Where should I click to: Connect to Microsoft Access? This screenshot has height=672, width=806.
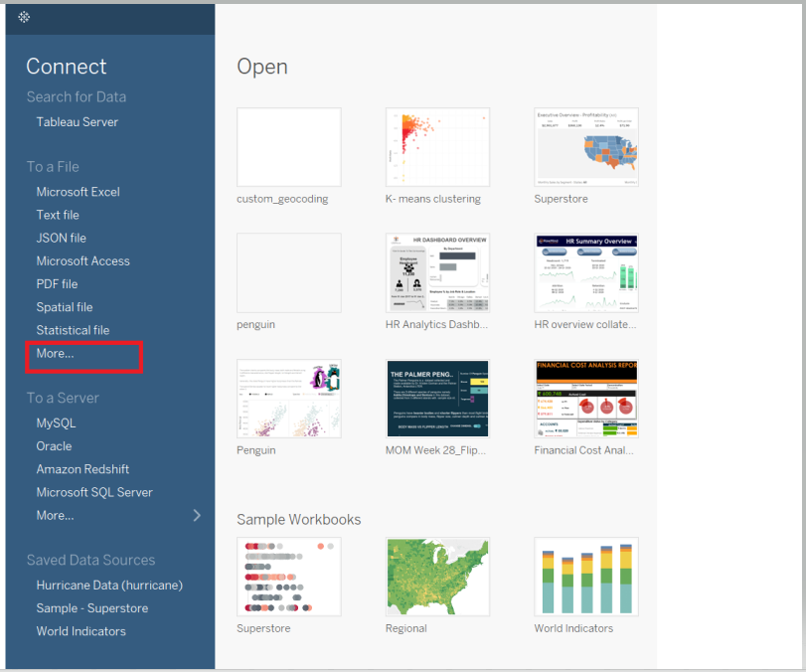pos(82,261)
